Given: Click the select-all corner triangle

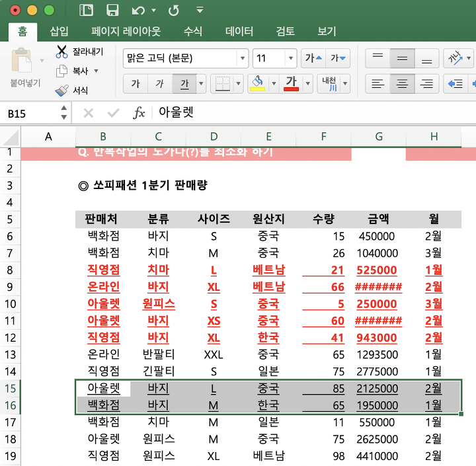Looking at the screenshot, I should click(11, 137).
